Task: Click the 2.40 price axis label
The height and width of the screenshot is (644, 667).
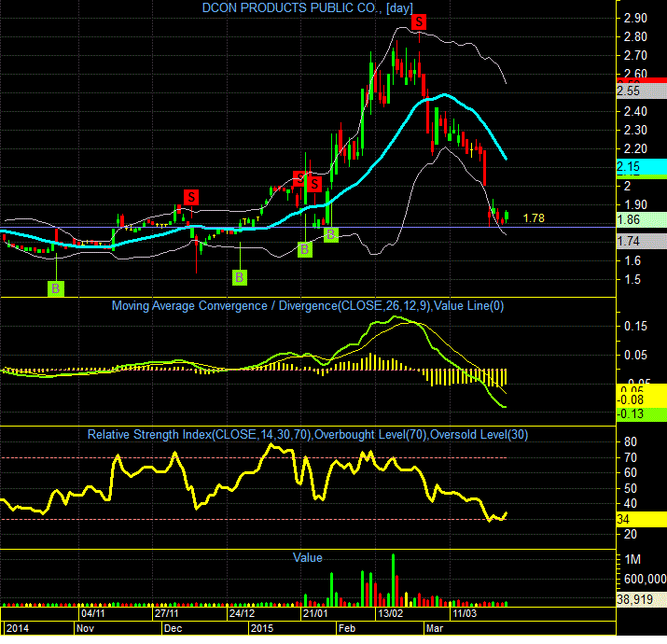Action: tap(635, 111)
